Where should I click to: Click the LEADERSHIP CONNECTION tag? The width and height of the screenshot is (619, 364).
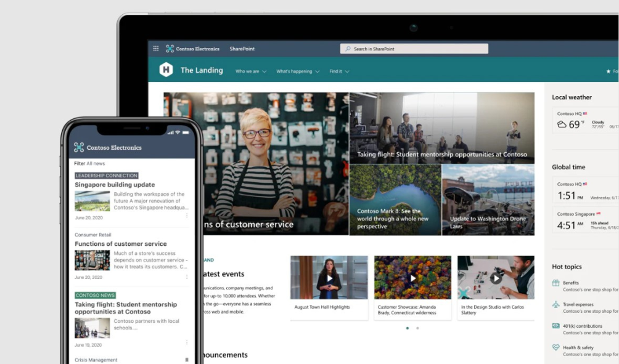pos(107,176)
